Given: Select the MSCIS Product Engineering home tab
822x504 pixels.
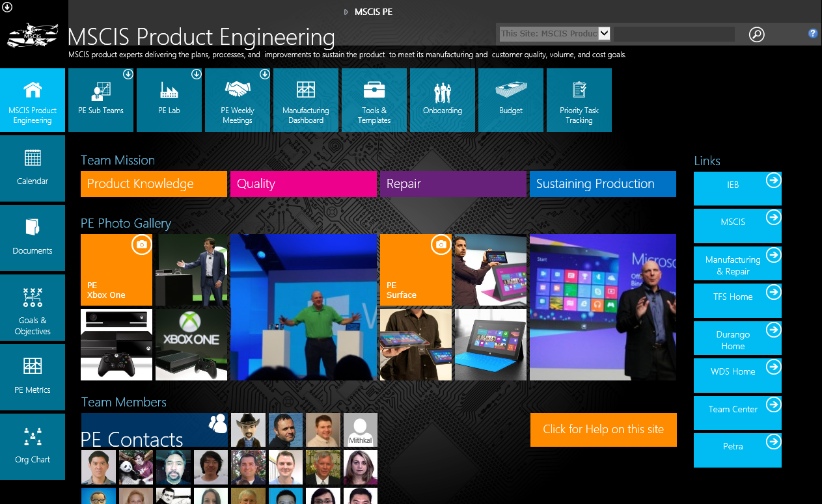Looking at the screenshot, I should (x=33, y=100).
